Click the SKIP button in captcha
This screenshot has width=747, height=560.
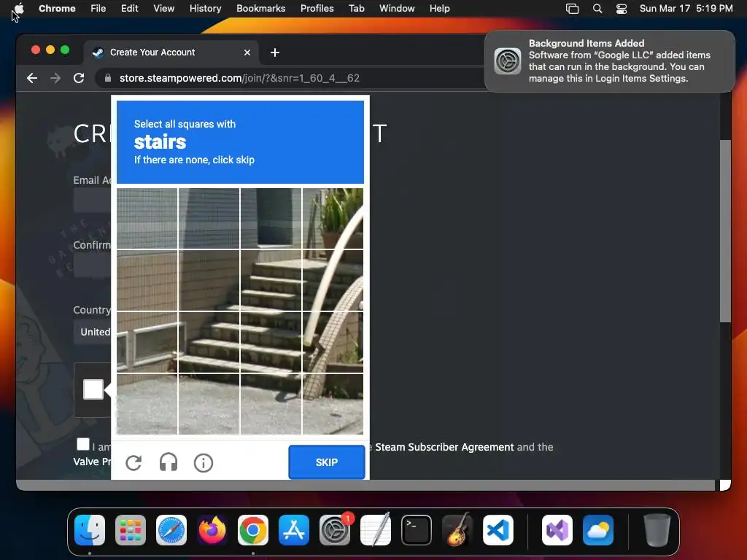pos(326,462)
